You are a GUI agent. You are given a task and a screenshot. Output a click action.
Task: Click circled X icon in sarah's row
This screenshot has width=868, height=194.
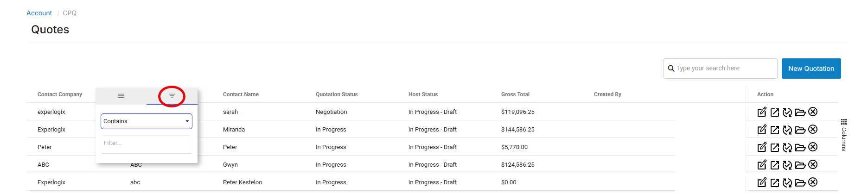813,112
